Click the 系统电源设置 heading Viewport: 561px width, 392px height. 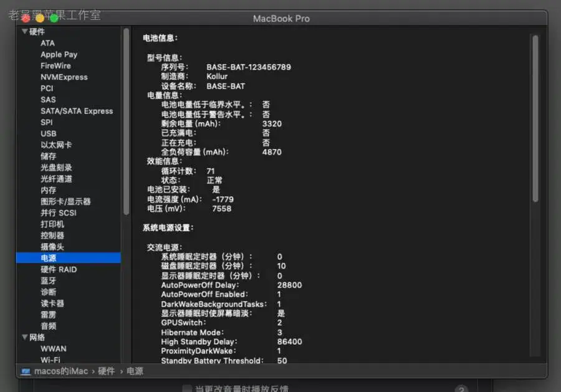coord(168,228)
